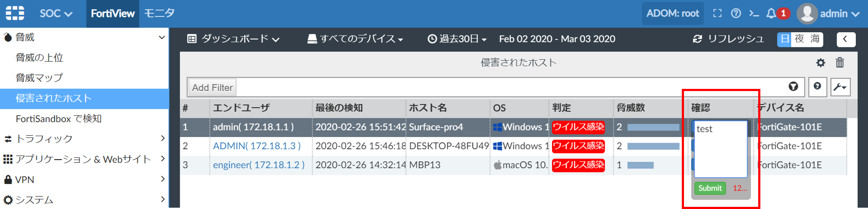Image resolution: width=868 pixels, height=209 pixels.
Task: Open the wrench tools dropdown
Action: [x=840, y=87]
